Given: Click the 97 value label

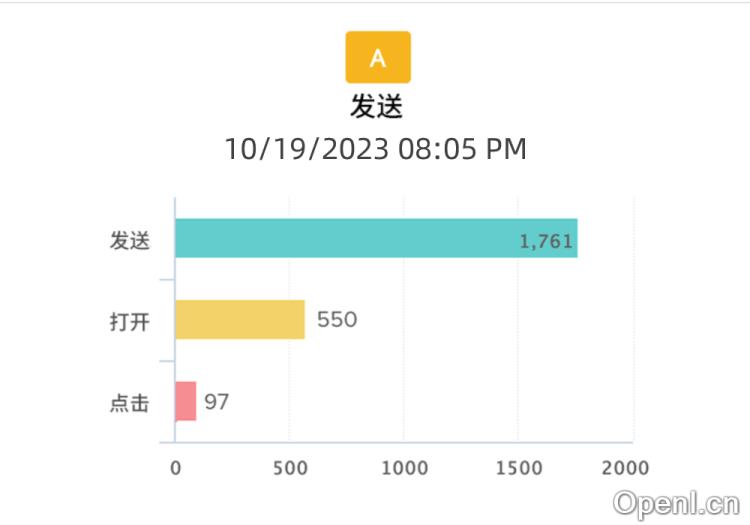Looking at the screenshot, I should coord(217,402).
